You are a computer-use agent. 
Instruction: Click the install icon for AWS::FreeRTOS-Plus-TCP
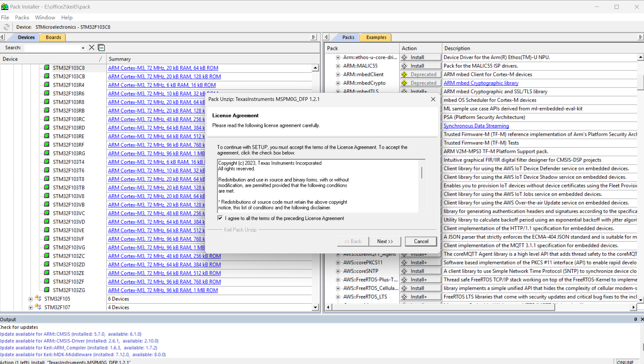pos(405,279)
